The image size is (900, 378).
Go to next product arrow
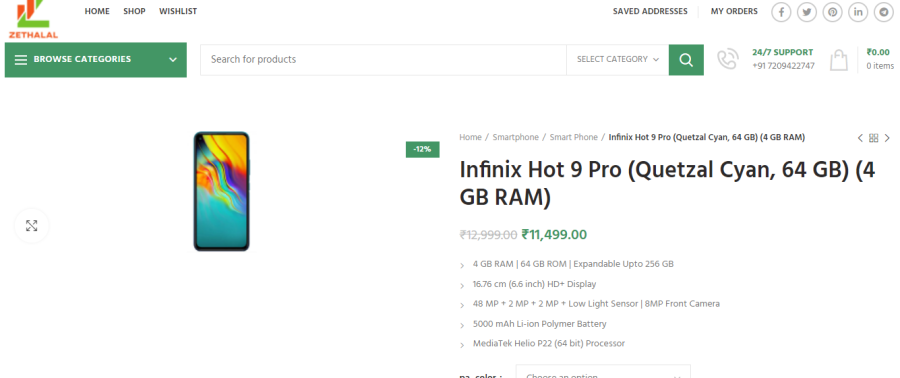click(x=887, y=138)
